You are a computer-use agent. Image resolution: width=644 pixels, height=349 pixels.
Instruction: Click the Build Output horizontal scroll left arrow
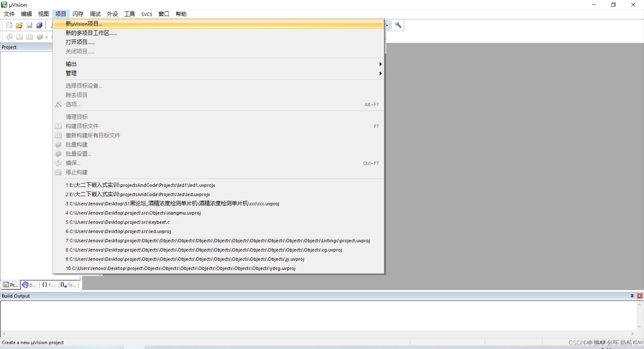pyautogui.click(x=4, y=334)
